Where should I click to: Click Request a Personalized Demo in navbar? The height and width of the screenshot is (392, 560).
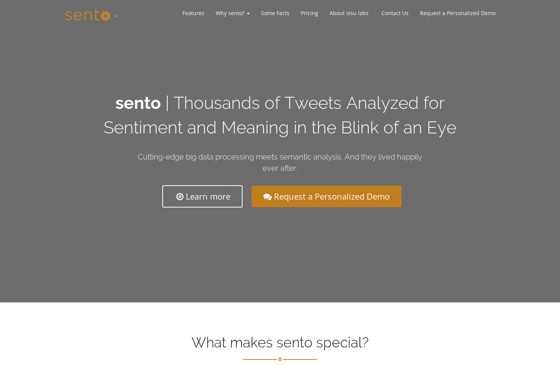(x=457, y=13)
